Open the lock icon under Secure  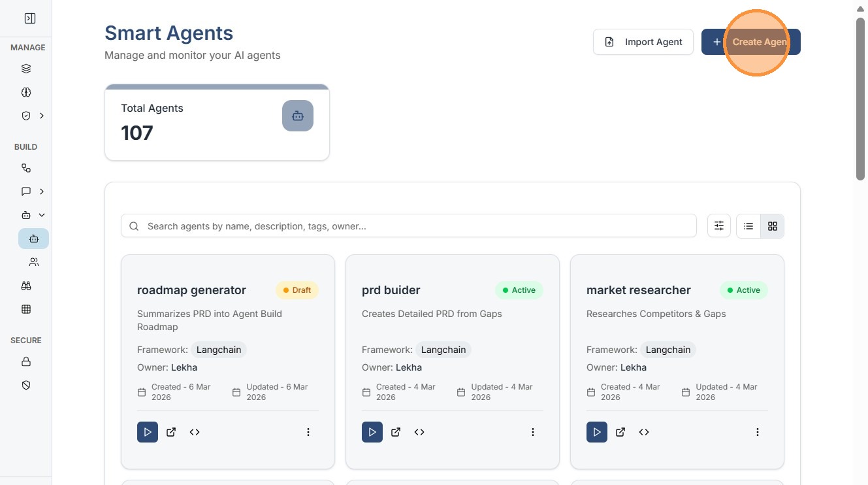click(26, 361)
